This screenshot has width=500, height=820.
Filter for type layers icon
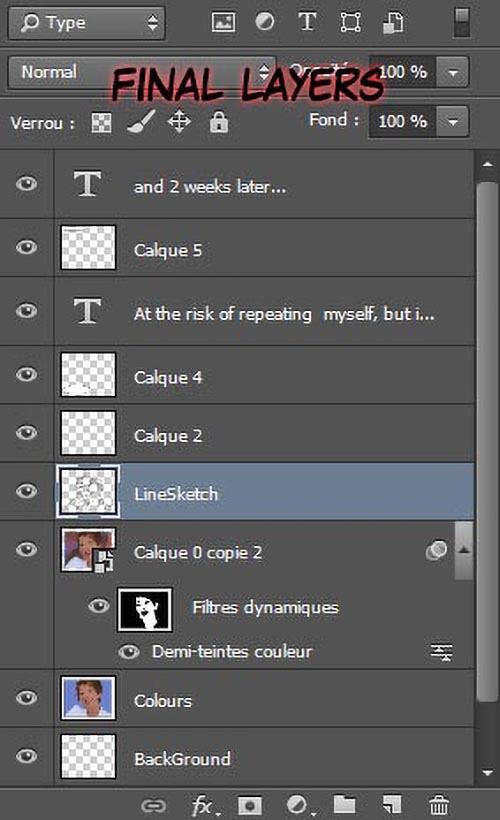click(x=307, y=22)
